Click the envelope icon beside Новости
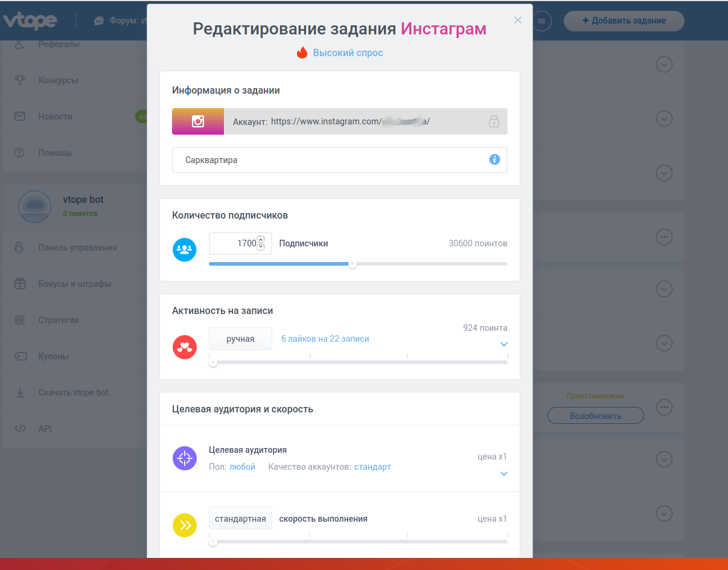Image resolution: width=728 pixels, height=570 pixels. tap(20, 116)
